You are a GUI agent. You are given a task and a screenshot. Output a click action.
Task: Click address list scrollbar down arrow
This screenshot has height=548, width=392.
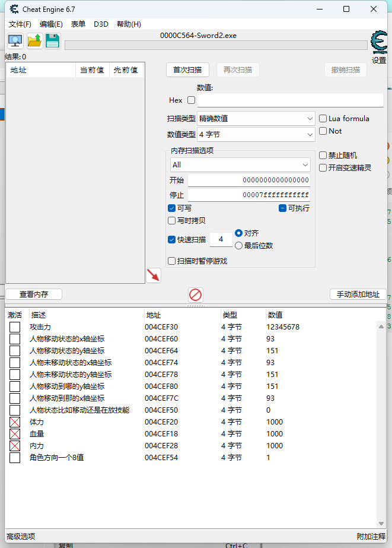click(381, 524)
